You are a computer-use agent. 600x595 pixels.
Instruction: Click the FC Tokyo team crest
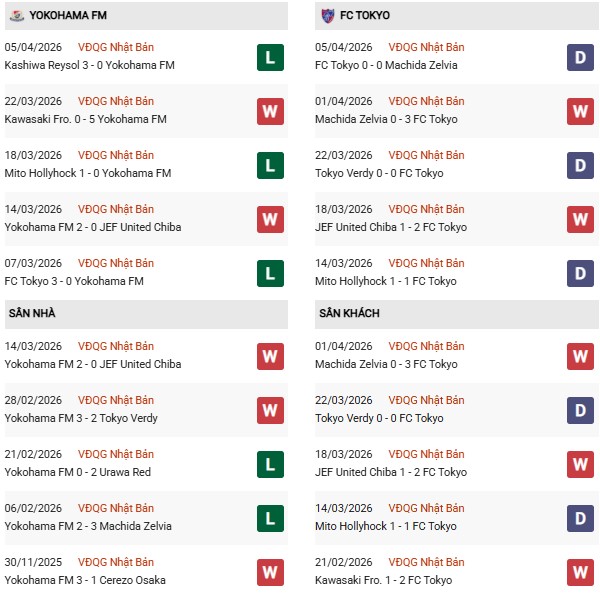point(326,16)
